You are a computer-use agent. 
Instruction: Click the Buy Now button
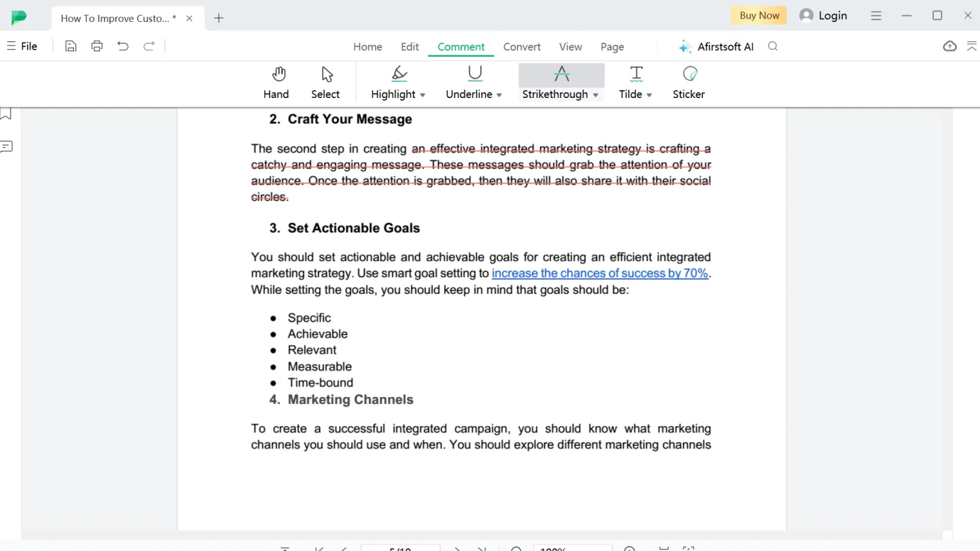coord(759,16)
